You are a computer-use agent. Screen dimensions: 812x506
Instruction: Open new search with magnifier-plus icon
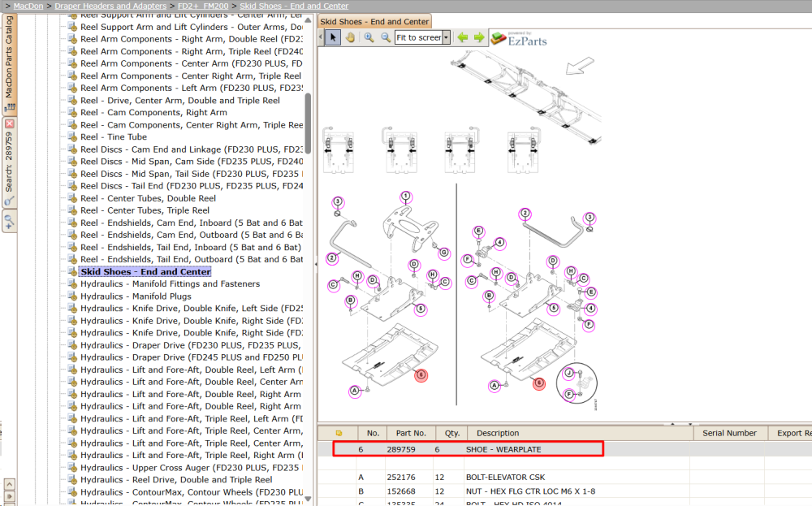coord(9,222)
